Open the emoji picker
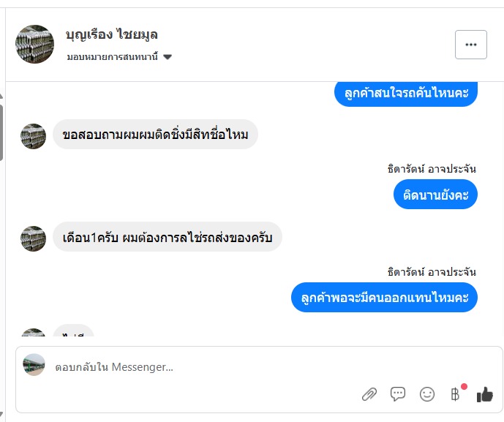Viewport: 504px width, 422px height. 427,394
